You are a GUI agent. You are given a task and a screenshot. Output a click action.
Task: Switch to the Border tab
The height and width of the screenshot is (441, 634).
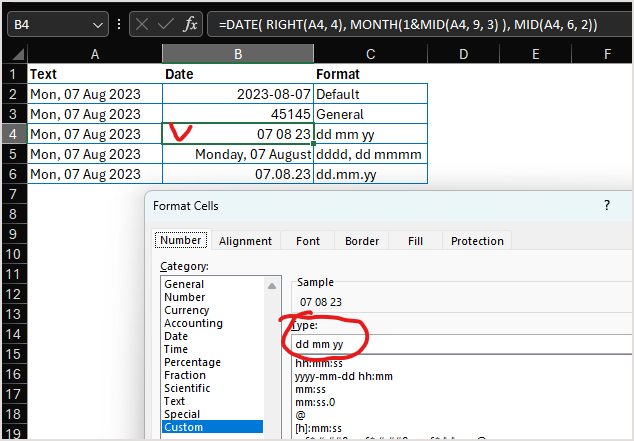coord(362,241)
